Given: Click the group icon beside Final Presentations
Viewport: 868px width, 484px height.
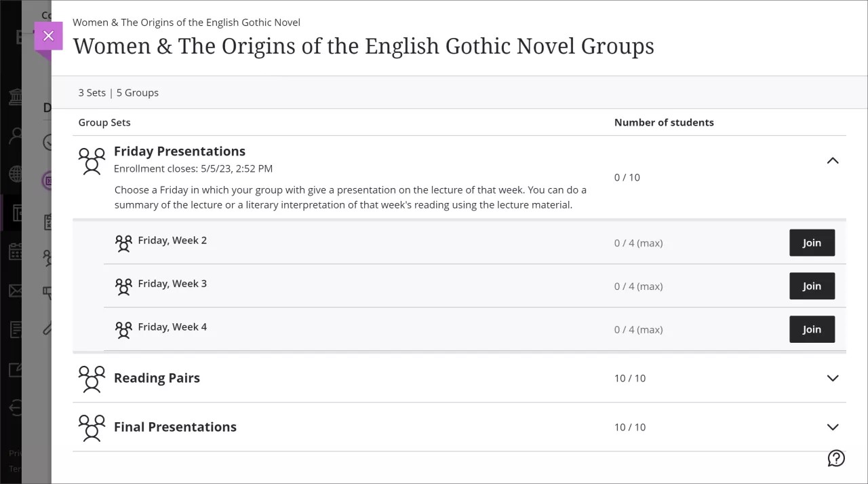Looking at the screenshot, I should 92,427.
